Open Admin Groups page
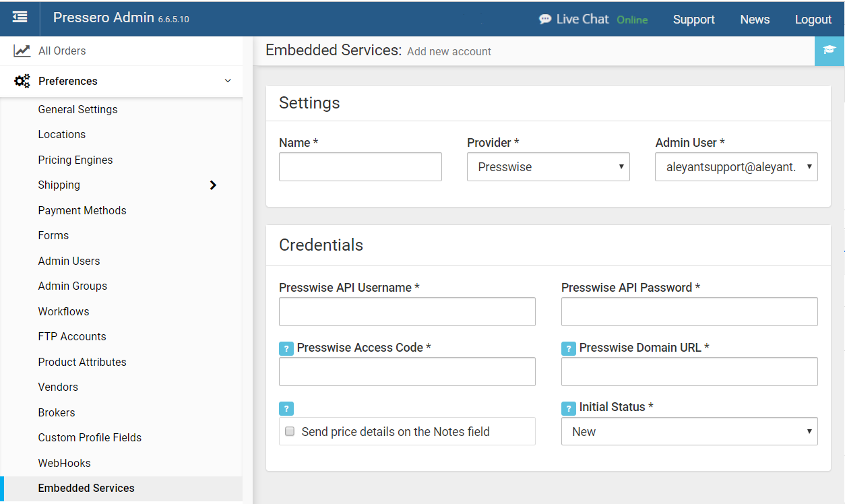 click(73, 286)
